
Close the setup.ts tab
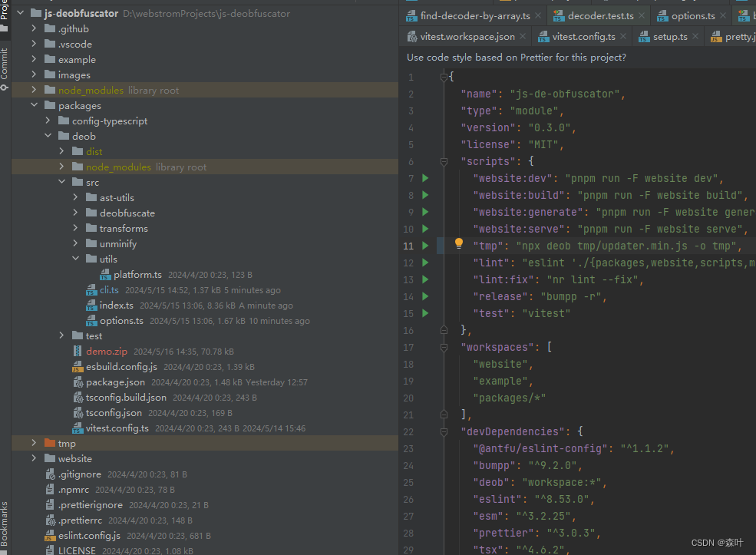click(695, 37)
